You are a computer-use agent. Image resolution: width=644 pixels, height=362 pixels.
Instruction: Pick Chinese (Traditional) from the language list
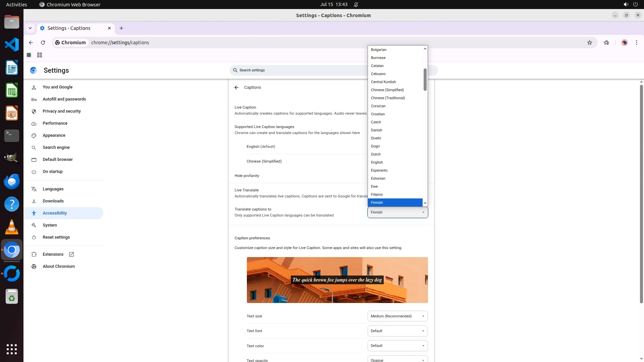pyautogui.click(x=388, y=98)
